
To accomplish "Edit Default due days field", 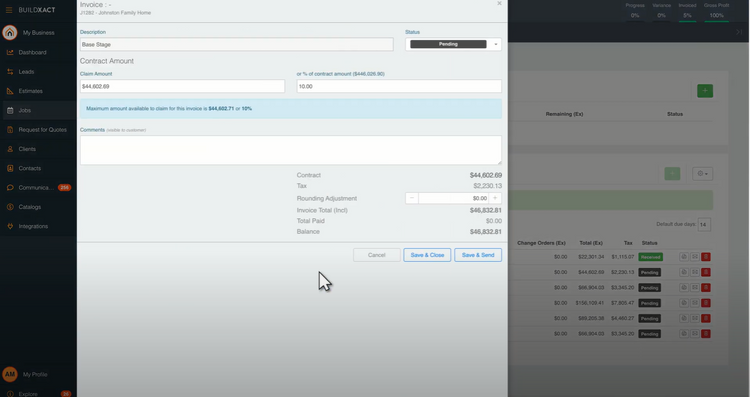I will (704, 224).
